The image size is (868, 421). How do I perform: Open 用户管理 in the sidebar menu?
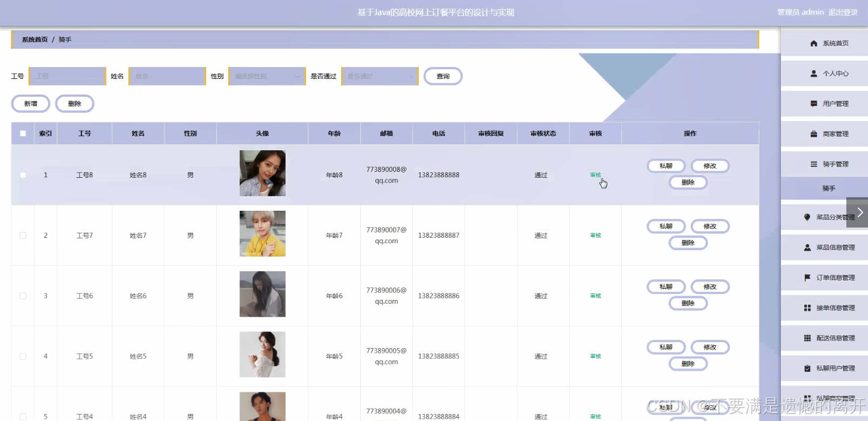[824, 104]
